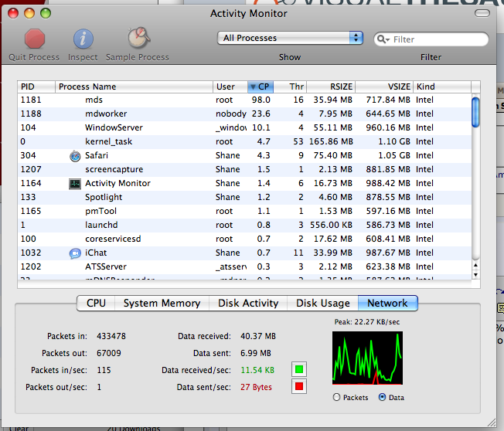Image resolution: width=504 pixels, height=431 pixels.
Task: Select the Activity Monitor icon in row 1164
Action: 75,184
